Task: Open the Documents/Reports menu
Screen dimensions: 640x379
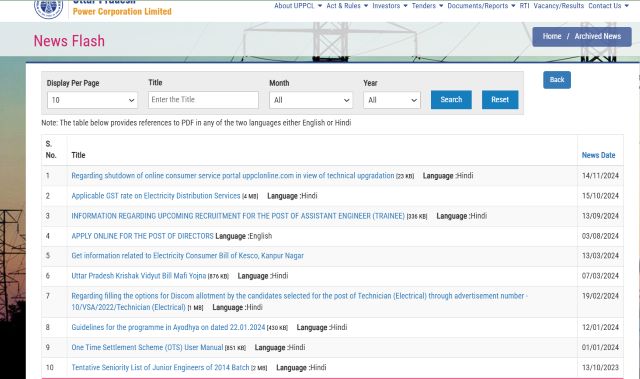Action: click(481, 6)
